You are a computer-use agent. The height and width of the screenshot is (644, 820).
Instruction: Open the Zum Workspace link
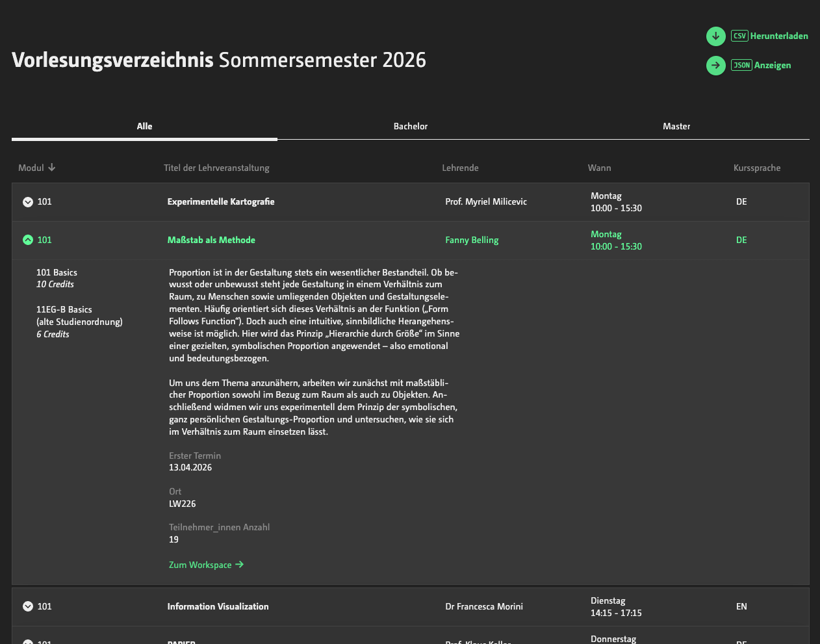pos(207,565)
